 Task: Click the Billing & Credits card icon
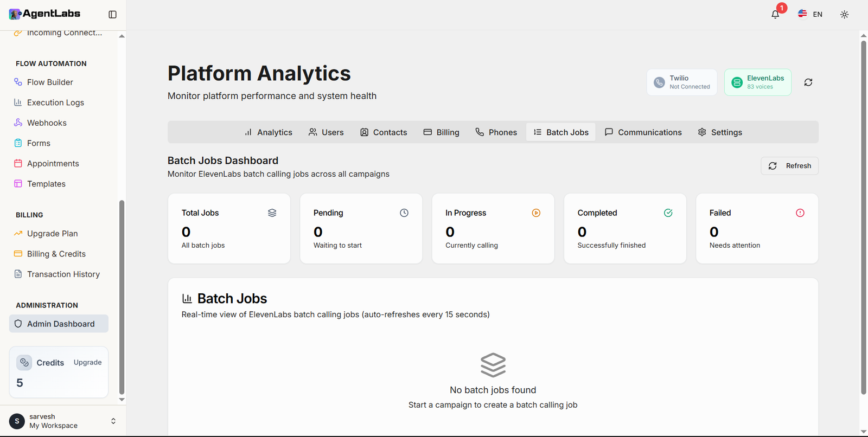click(18, 254)
